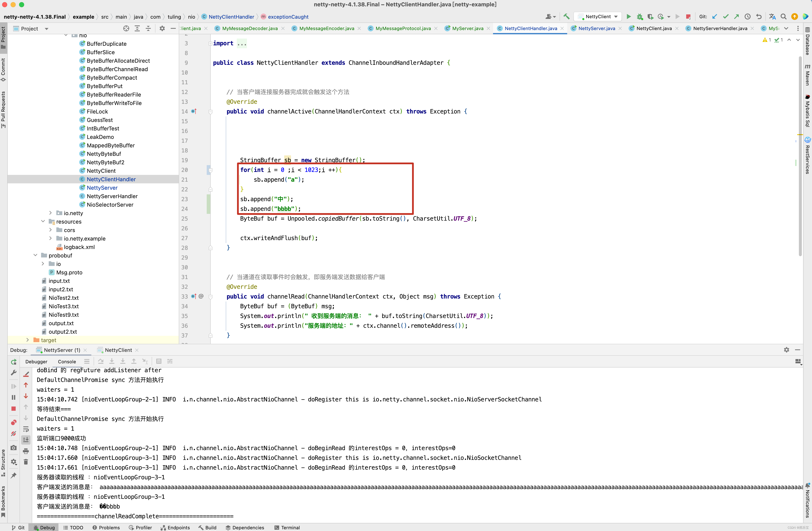Toggle mute breakpoints in Debug panel
Viewport: 812px width, 531px height.
coord(14,434)
